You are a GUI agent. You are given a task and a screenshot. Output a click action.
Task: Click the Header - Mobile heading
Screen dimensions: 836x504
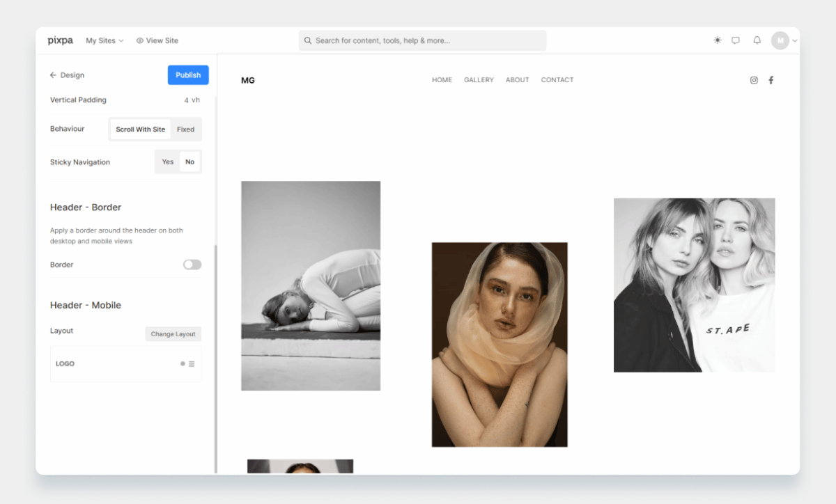tap(86, 306)
